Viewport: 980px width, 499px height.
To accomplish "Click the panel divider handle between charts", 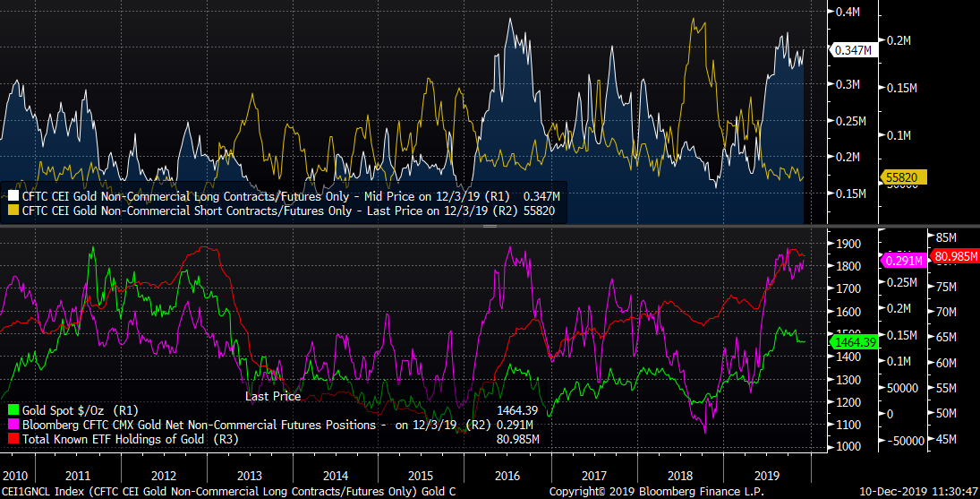I will point(490,226).
